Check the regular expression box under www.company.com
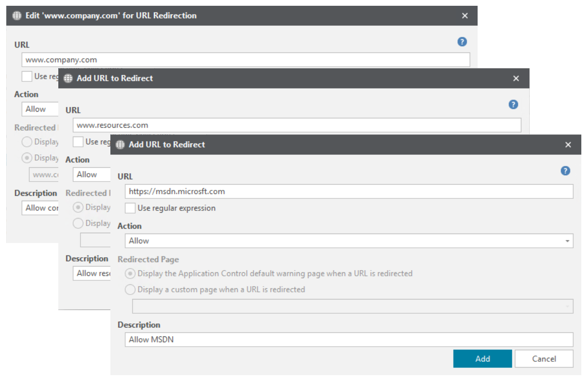Image resolution: width=588 pixels, height=388 pixels. click(x=27, y=76)
